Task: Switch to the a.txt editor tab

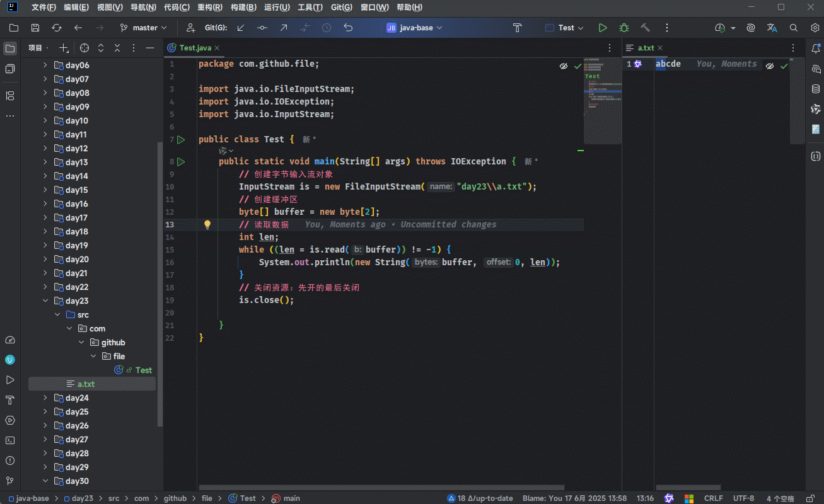Action: click(646, 48)
